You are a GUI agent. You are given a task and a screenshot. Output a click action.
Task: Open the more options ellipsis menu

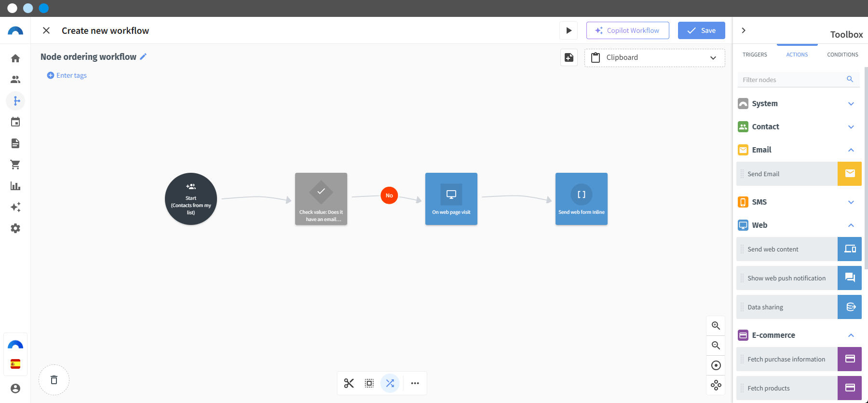(x=415, y=383)
